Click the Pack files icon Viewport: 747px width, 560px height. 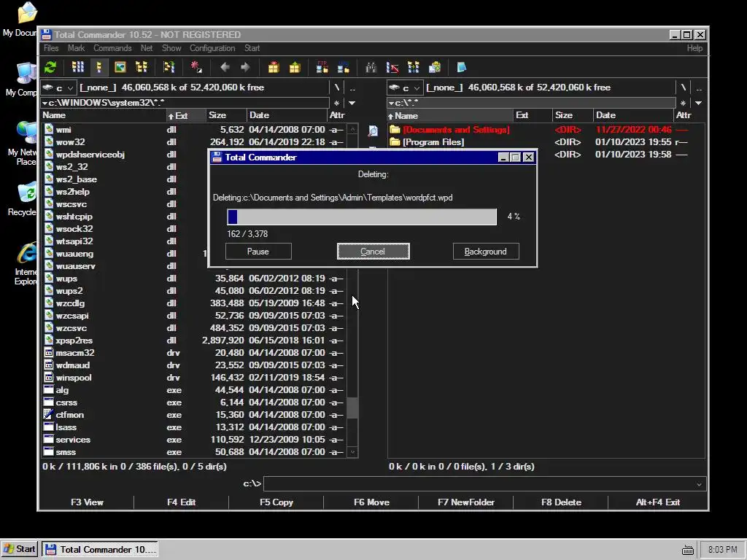pos(274,67)
